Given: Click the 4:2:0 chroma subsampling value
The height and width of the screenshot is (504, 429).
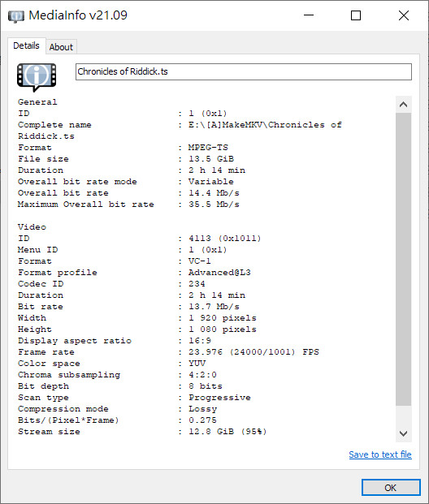Looking at the screenshot, I should (x=202, y=375).
